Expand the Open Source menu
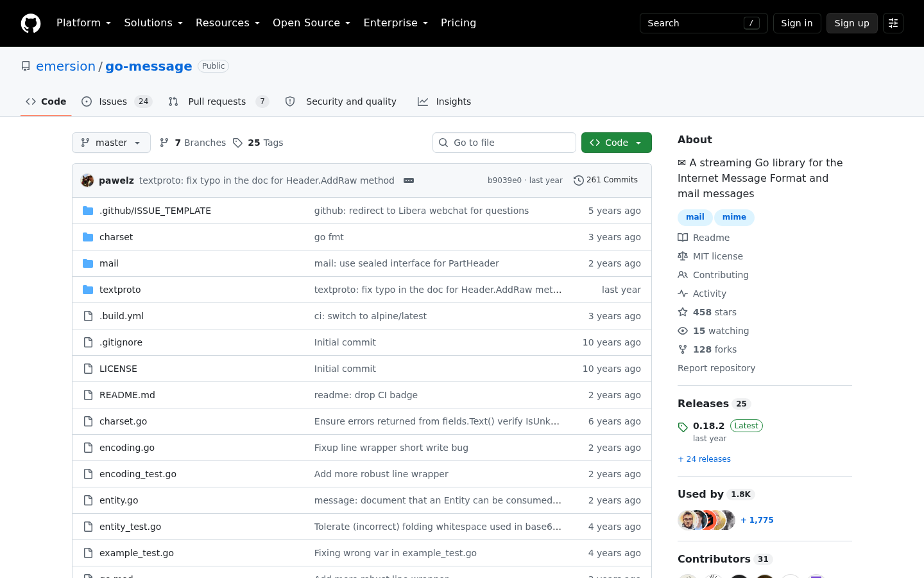924x578 pixels. [x=311, y=23]
